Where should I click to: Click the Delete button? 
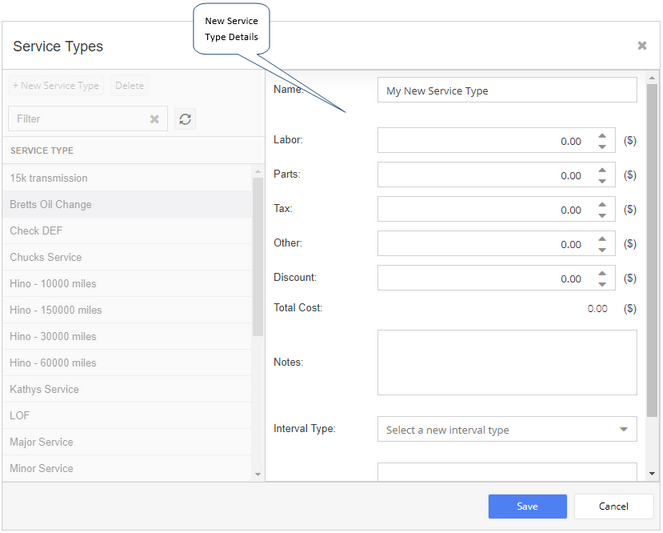129,85
